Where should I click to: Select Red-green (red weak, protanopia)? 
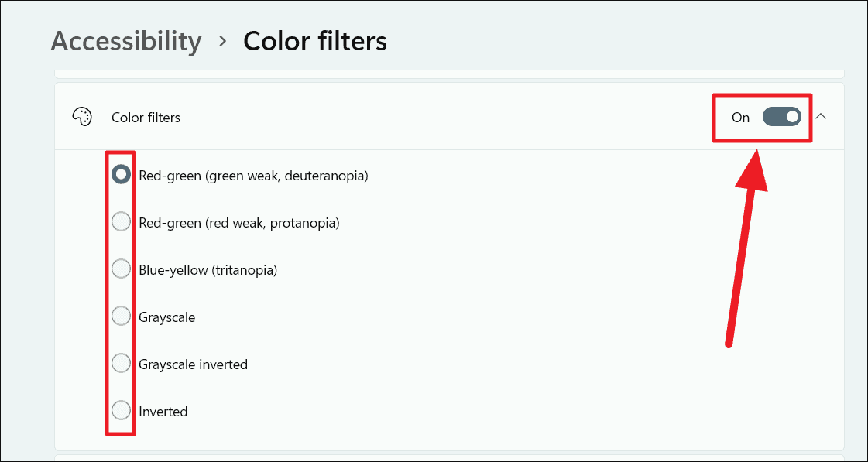[x=121, y=221]
